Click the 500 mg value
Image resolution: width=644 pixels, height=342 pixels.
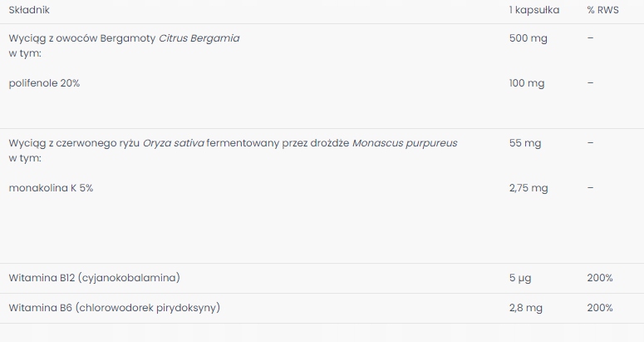(528, 38)
